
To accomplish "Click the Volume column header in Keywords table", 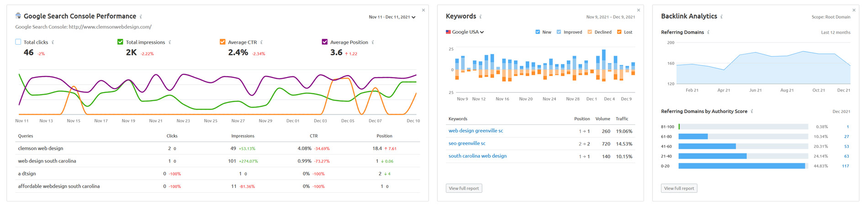I will tap(603, 119).
